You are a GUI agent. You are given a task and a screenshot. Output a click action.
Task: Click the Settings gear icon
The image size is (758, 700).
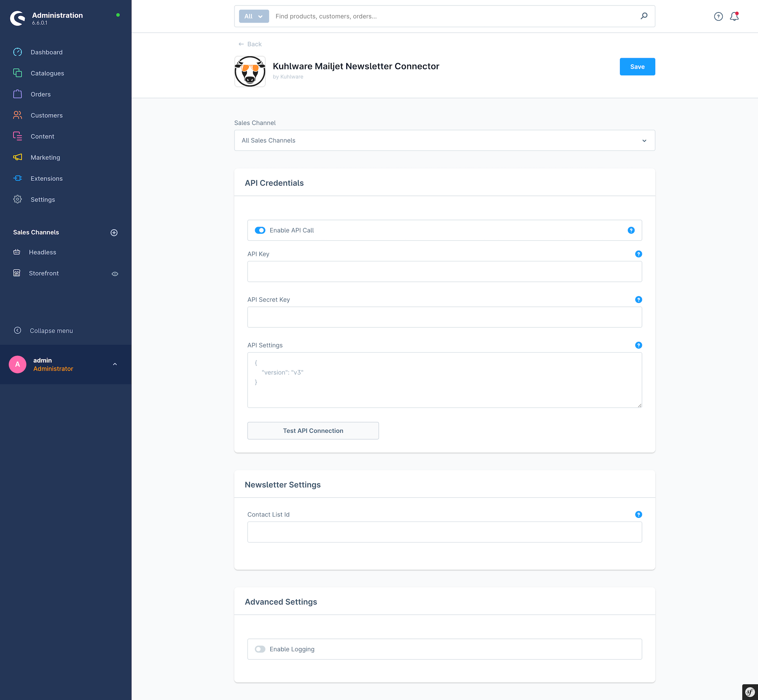17,199
